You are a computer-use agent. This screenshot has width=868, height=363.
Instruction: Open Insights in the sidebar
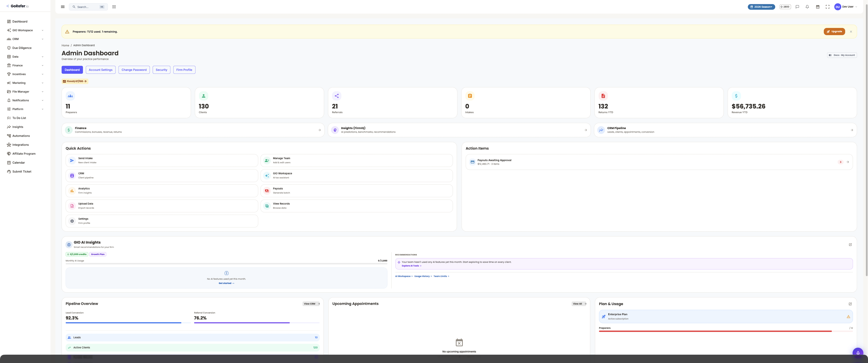pyautogui.click(x=25, y=127)
